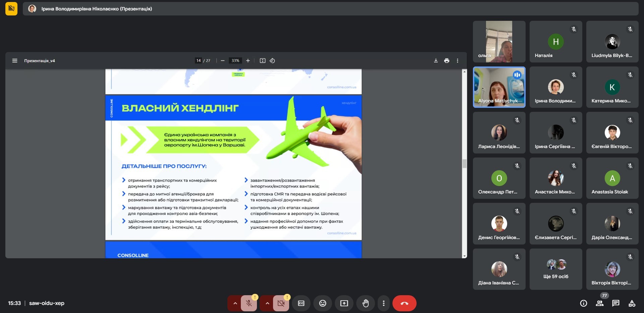Select Дарія Олександ participant tile
644x313 pixels.
coord(612,224)
